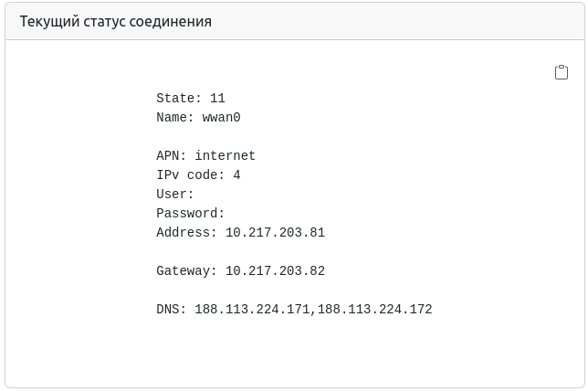
Task: Click the "IPv code:" label
Action: 191,175
